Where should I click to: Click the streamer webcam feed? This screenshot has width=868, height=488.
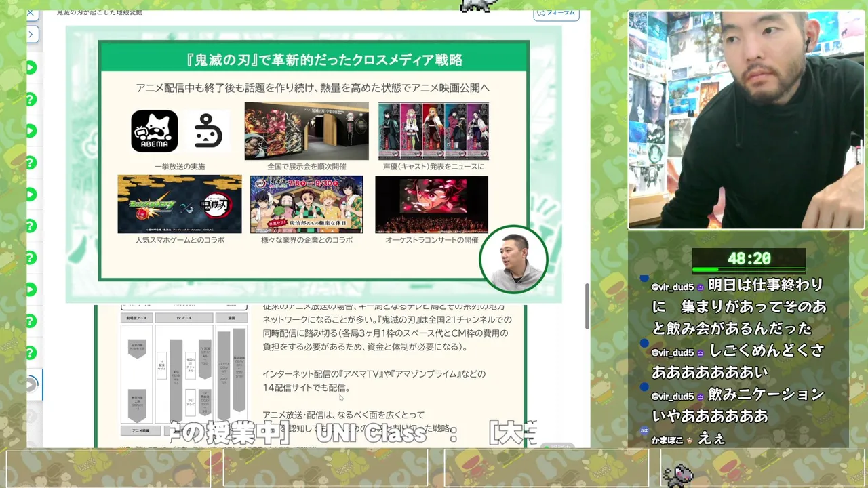coord(746,120)
